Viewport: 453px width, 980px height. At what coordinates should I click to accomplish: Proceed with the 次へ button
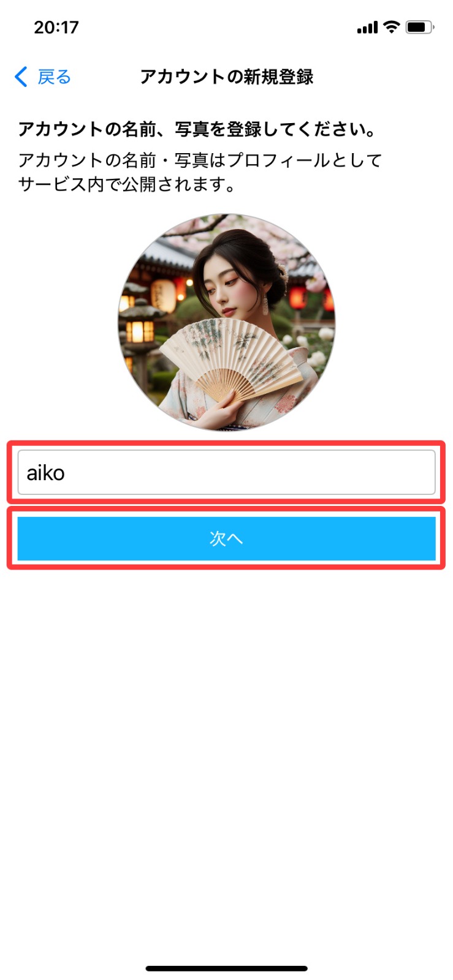pyautogui.click(x=227, y=538)
